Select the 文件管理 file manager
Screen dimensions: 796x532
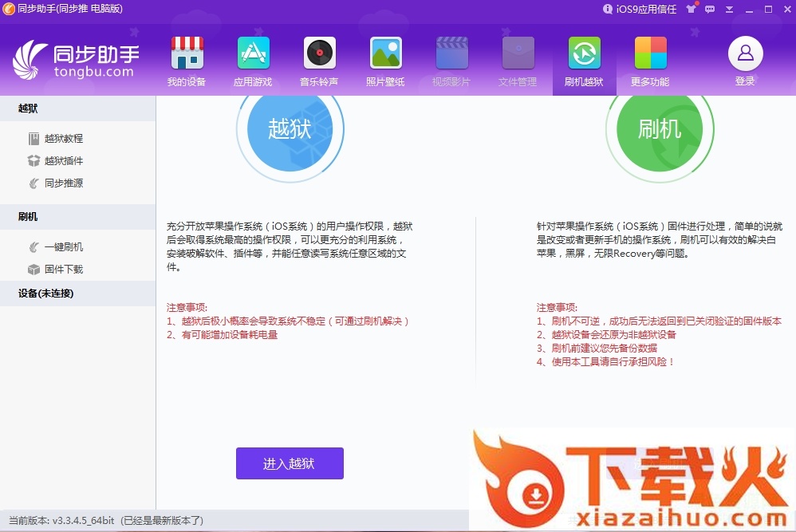[x=518, y=61]
